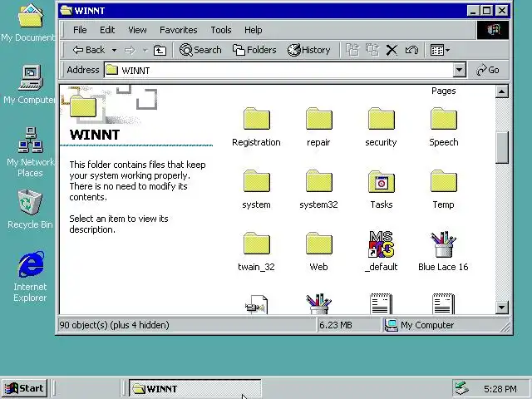
Task: Open the View menu
Action: tap(137, 30)
